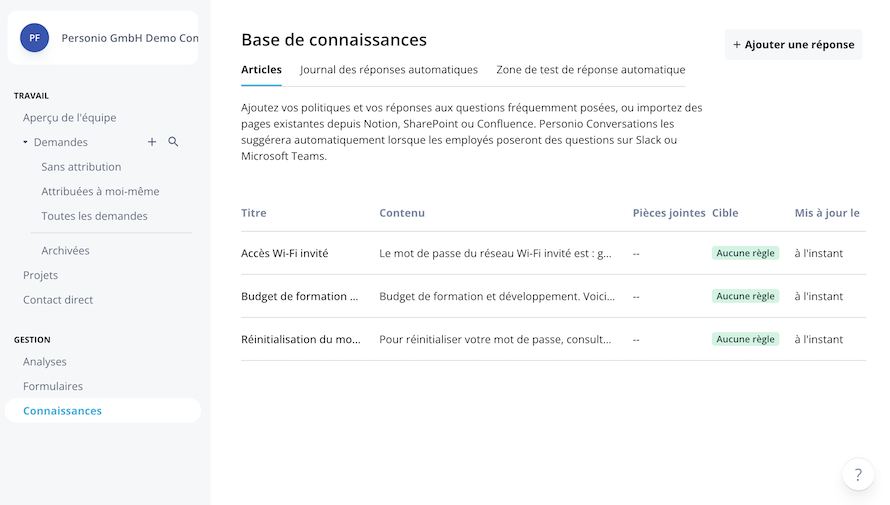Click the plus icon next to Demandes

pos(152,142)
